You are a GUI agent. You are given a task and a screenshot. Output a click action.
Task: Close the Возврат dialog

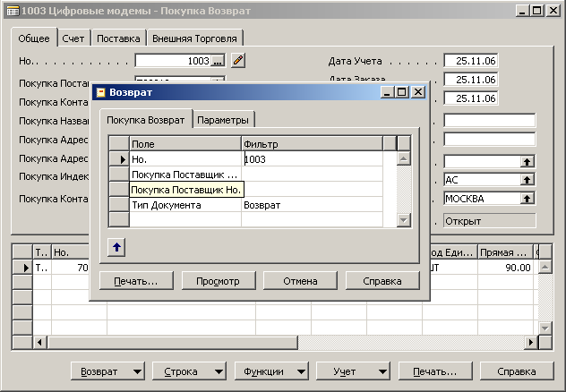[x=418, y=92]
